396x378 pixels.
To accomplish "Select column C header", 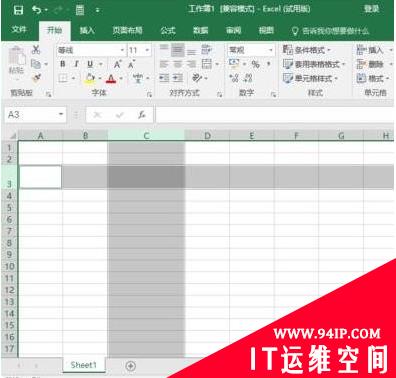I will point(146,136).
